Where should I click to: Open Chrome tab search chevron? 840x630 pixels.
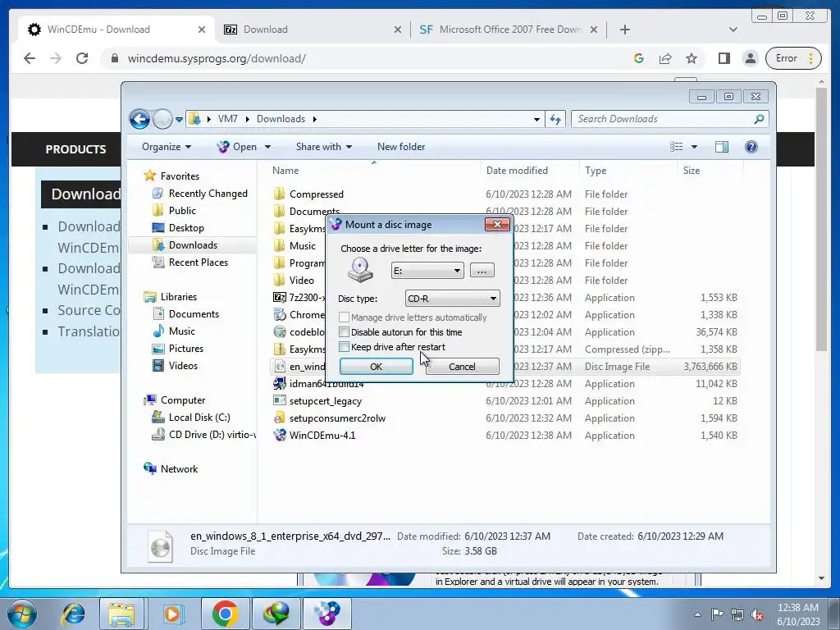coord(733,30)
